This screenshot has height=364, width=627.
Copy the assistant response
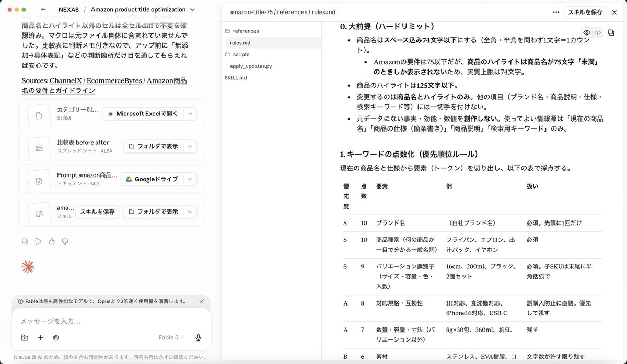coord(25,241)
